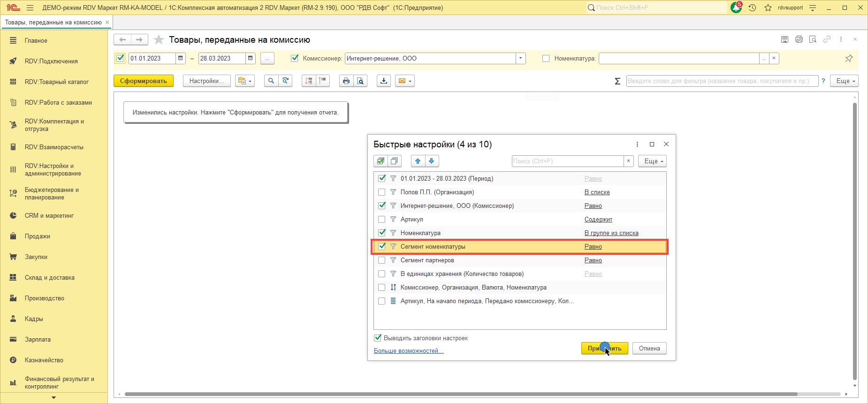Enable the Артикул filter checkbox
868x404 pixels.
[x=381, y=219]
